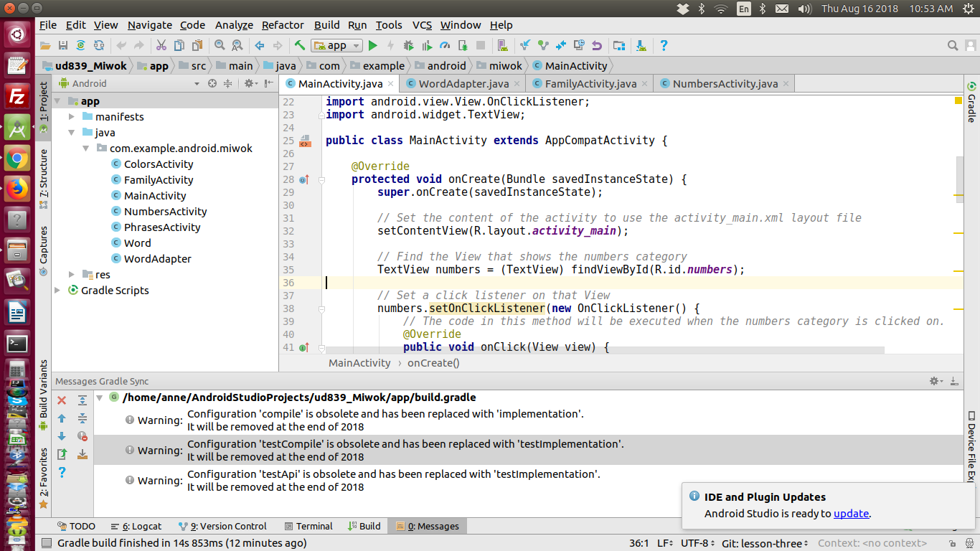Open the UTF-8 encoding selector
Screen dimensions: 980x551
point(697,544)
